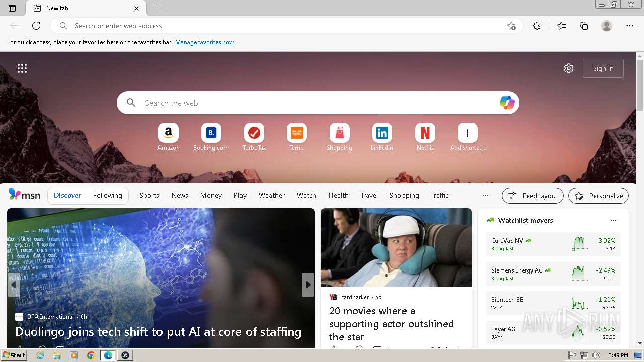The image size is (644, 362).
Task: Open the Collections icon
Action: click(x=584, y=26)
